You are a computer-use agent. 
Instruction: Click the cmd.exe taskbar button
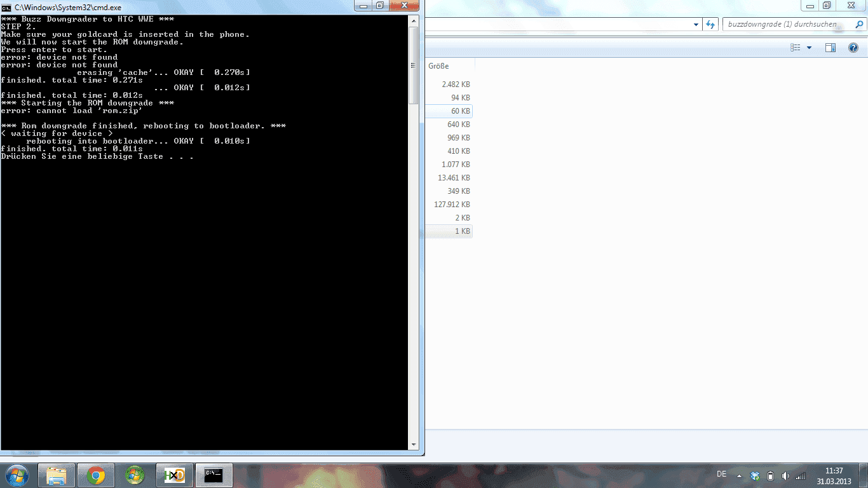[214, 475]
